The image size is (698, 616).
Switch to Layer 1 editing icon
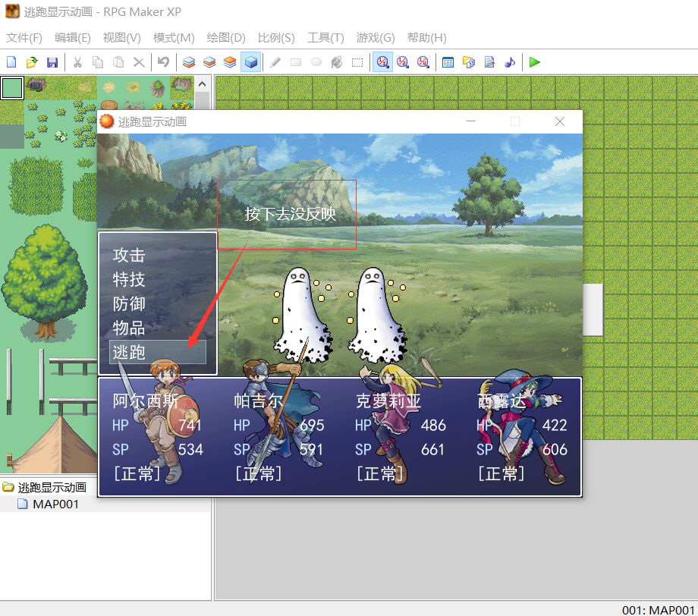[x=189, y=62]
